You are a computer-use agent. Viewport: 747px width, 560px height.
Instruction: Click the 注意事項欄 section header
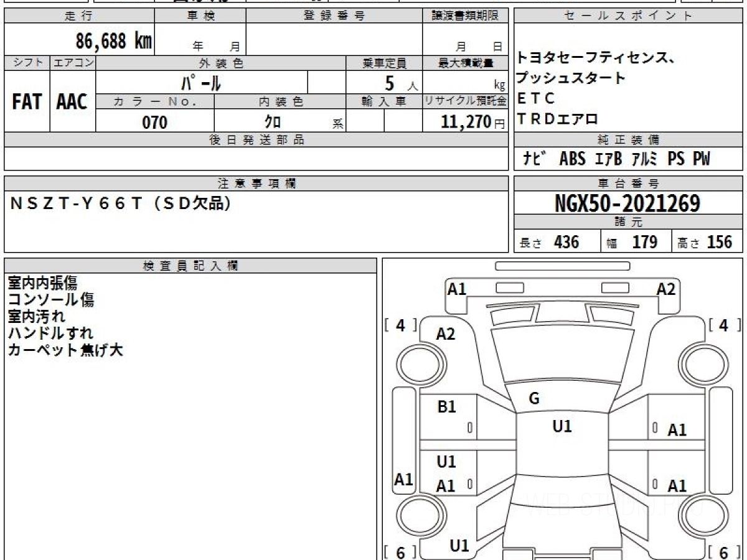coord(256,184)
